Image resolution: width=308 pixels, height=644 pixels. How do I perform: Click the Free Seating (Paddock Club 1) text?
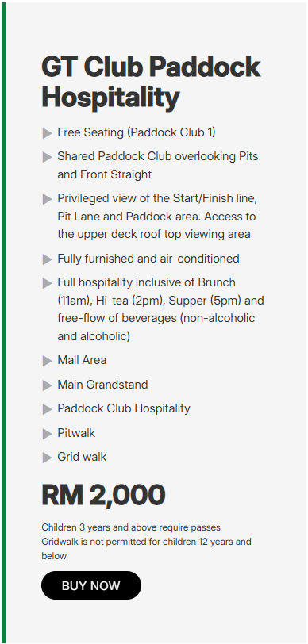(x=137, y=132)
